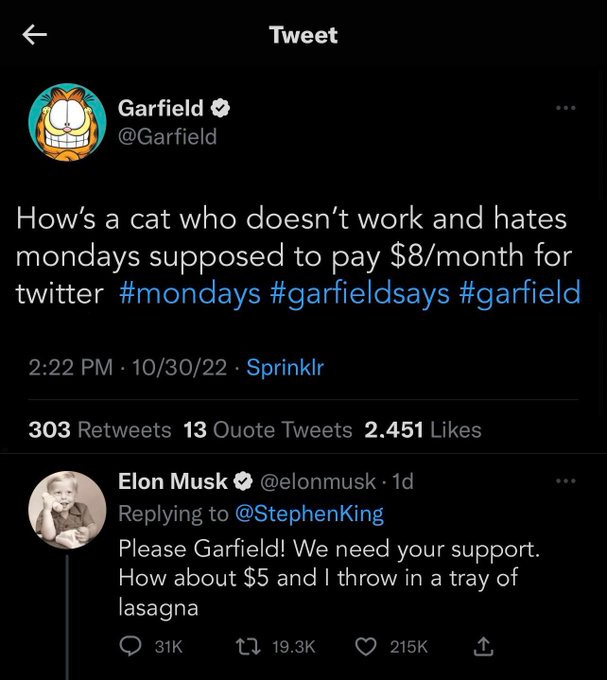
Task: View the 303 Retweets list
Action: [99, 430]
